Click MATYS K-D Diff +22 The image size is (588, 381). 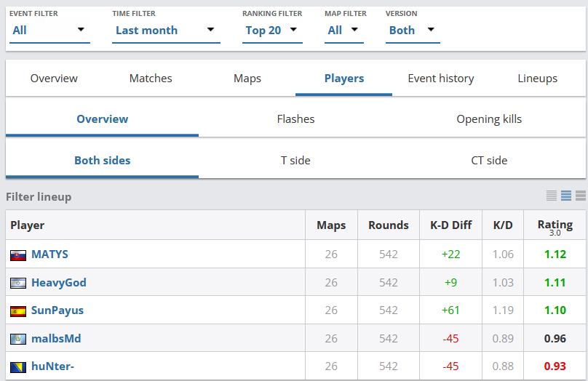click(450, 254)
